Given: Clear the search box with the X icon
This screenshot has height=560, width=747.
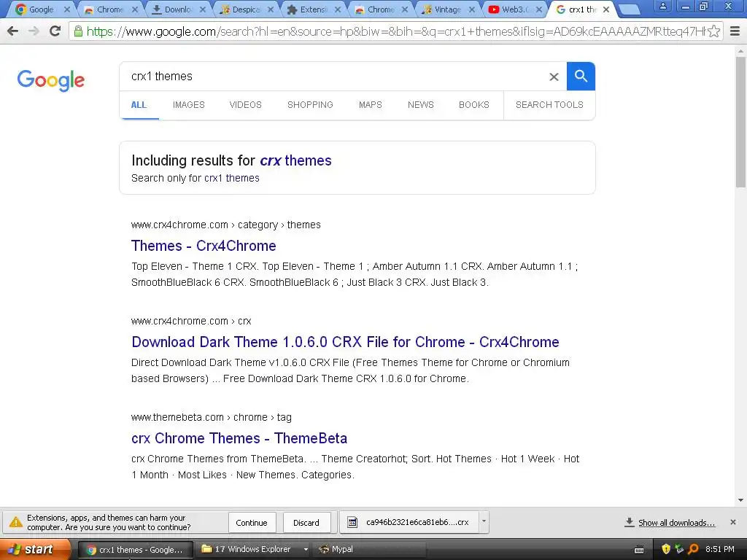Looking at the screenshot, I should point(554,77).
